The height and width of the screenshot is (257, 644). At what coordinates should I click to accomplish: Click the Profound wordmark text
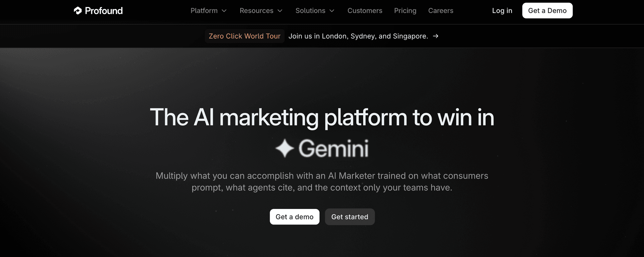(104, 11)
